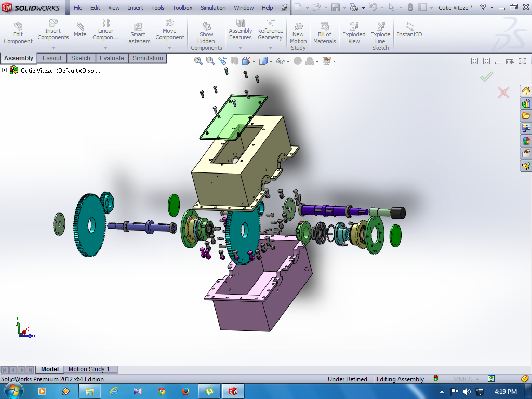Open Hide/Show Items dropdown arrow
The width and height of the screenshot is (532, 399).
288,61
